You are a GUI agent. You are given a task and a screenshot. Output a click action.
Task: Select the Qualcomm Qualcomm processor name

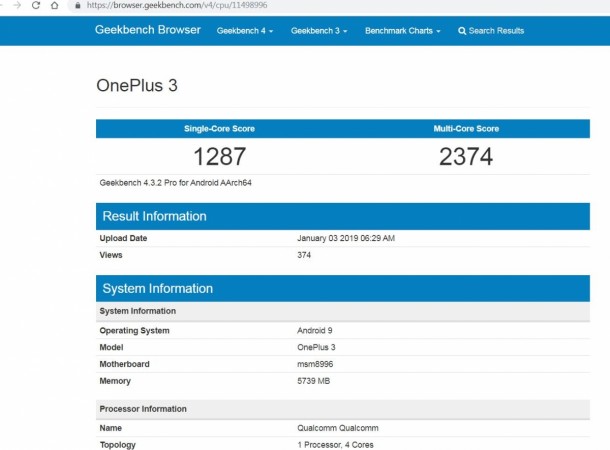[x=338, y=428]
